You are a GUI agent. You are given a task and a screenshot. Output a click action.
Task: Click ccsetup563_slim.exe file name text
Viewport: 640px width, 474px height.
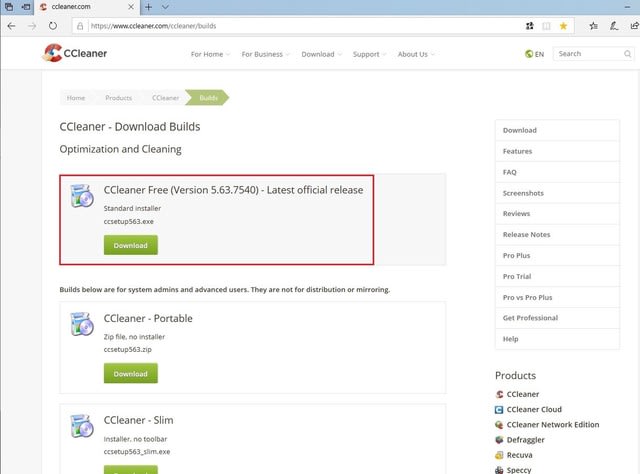[x=137, y=452]
